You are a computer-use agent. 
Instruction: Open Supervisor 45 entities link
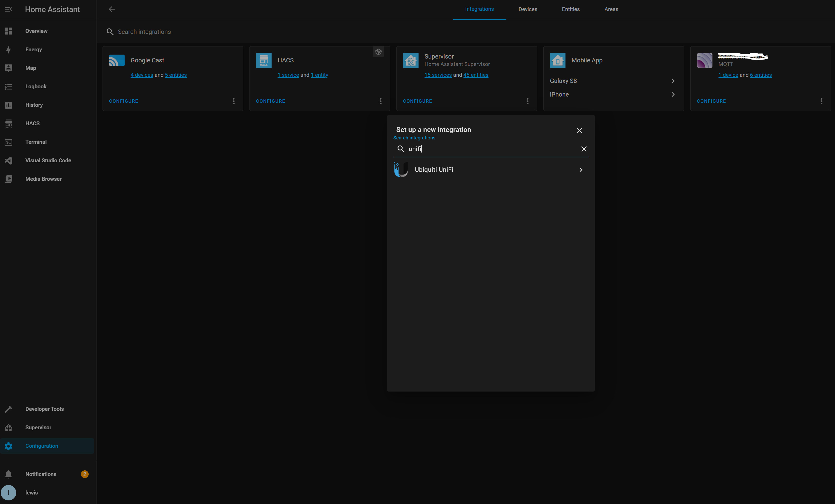pos(476,75)
